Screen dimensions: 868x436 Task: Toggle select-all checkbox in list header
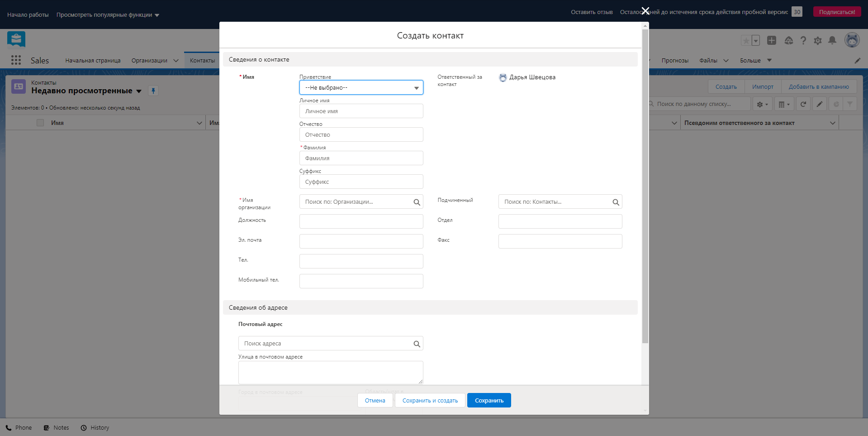40,123
